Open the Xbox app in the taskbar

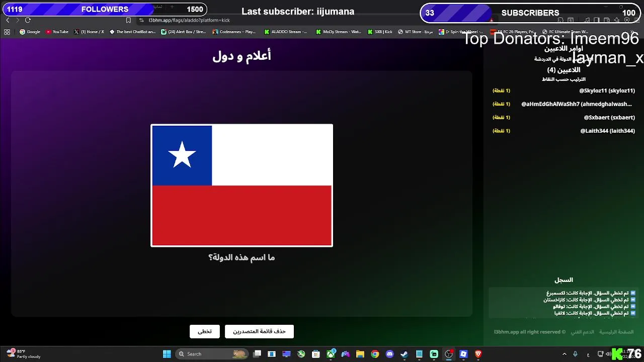pyautogui.click(x=331, y=354)
